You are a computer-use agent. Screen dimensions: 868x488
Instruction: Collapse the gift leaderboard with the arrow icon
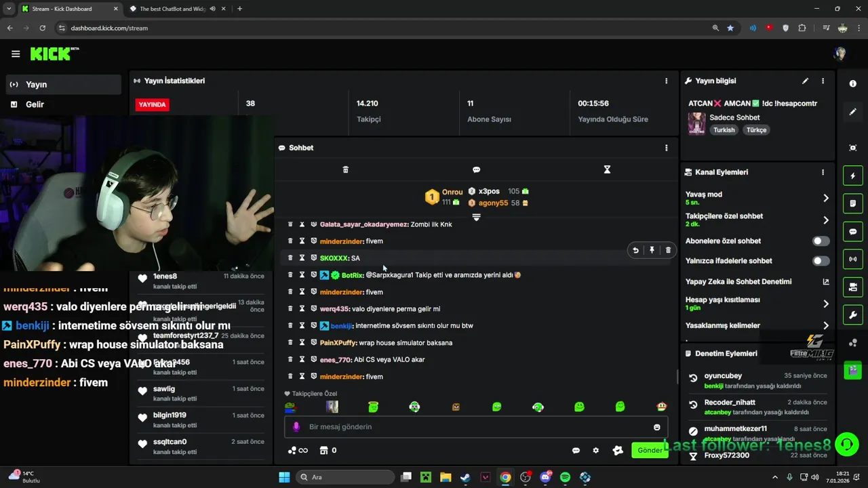tap(476, 218)
